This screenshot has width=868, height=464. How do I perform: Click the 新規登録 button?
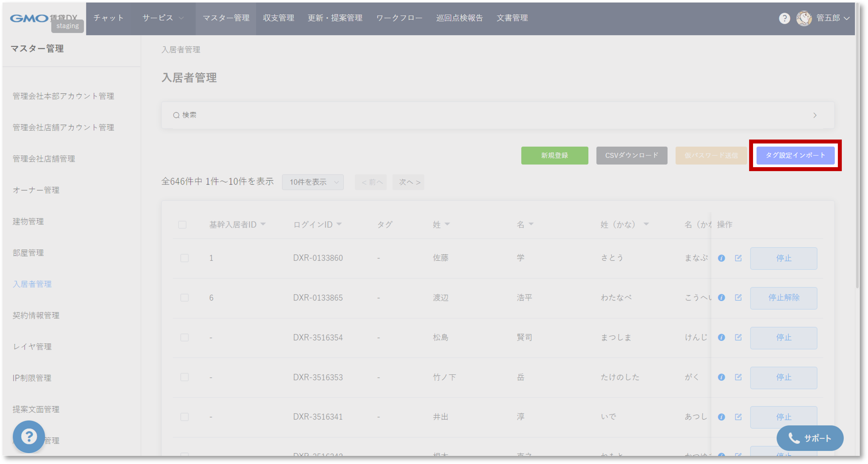pos(554,155)
